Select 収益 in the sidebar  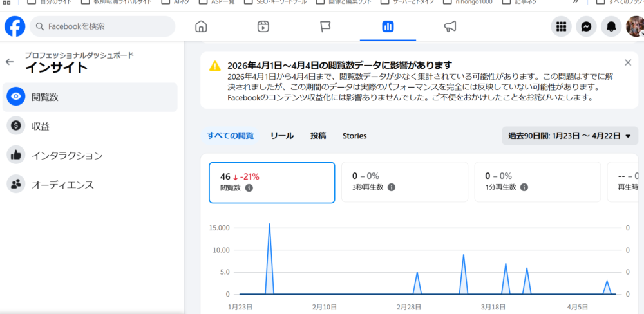(x=41, y=126)
